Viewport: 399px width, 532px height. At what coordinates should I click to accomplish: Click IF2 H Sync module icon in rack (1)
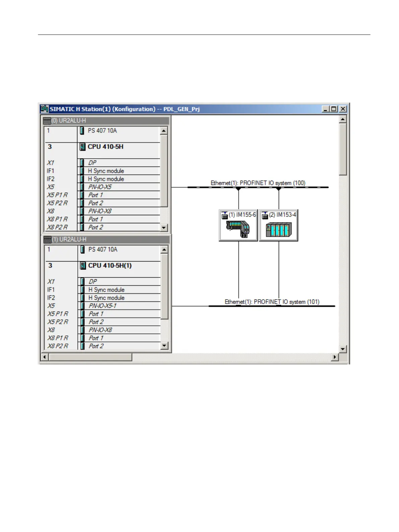point(83,298)
